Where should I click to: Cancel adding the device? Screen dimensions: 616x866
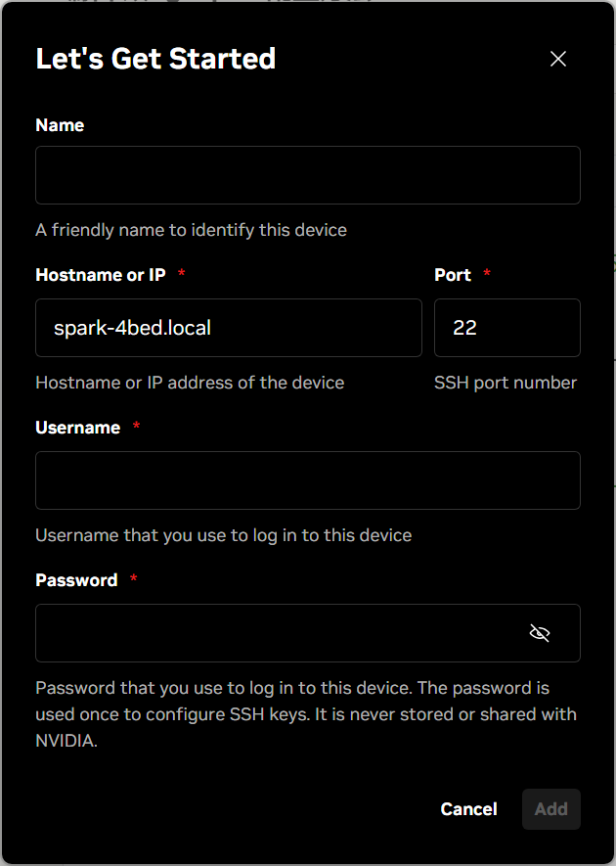click(468, 809)
